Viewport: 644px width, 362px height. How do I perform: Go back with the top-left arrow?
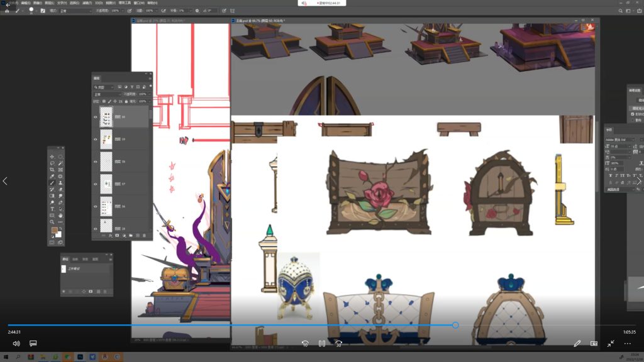pyautogui.click(x=8, y=5)
